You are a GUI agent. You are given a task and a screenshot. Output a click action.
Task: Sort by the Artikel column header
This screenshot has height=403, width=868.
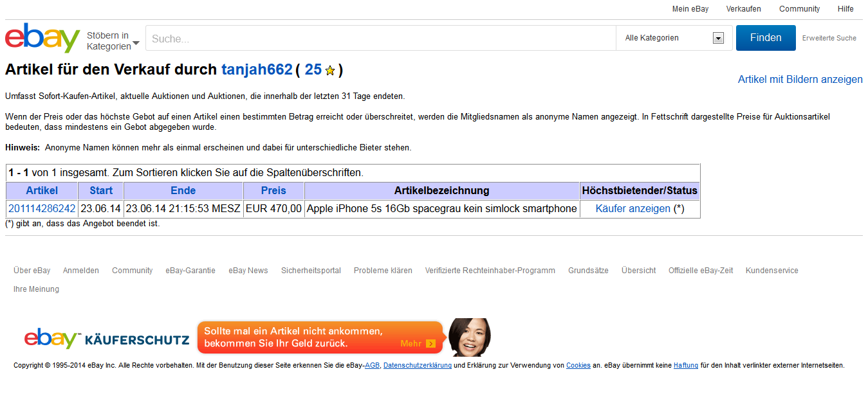42,190
